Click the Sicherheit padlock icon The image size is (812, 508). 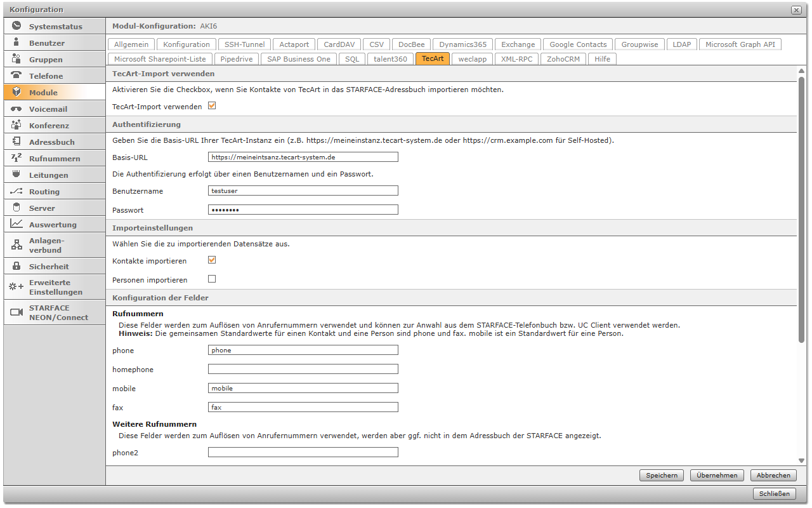pos(16,266)
